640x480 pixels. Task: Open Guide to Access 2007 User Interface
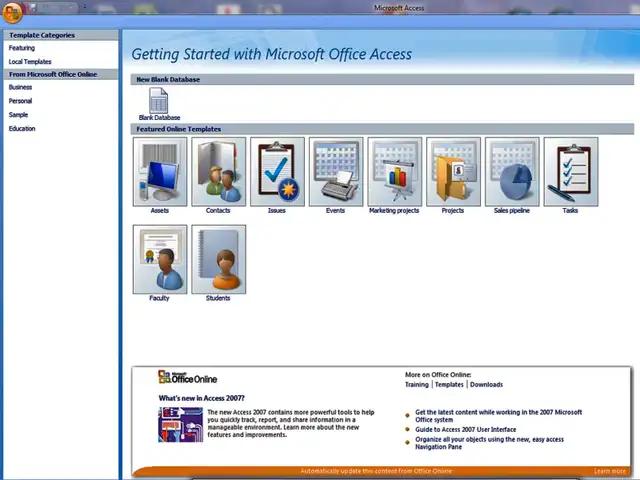click(465, 429)
